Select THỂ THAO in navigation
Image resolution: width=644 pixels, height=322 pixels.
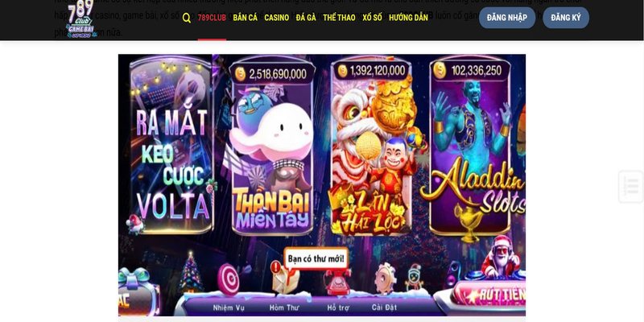[339, 18]
